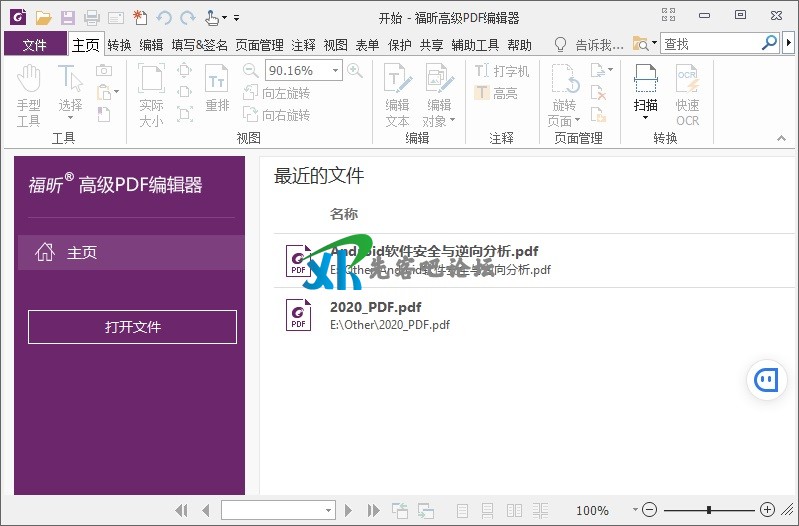Open the zoom percentage dropdown showing 90.16%
Screen dimensions: 799x526
tap(335, 70)
